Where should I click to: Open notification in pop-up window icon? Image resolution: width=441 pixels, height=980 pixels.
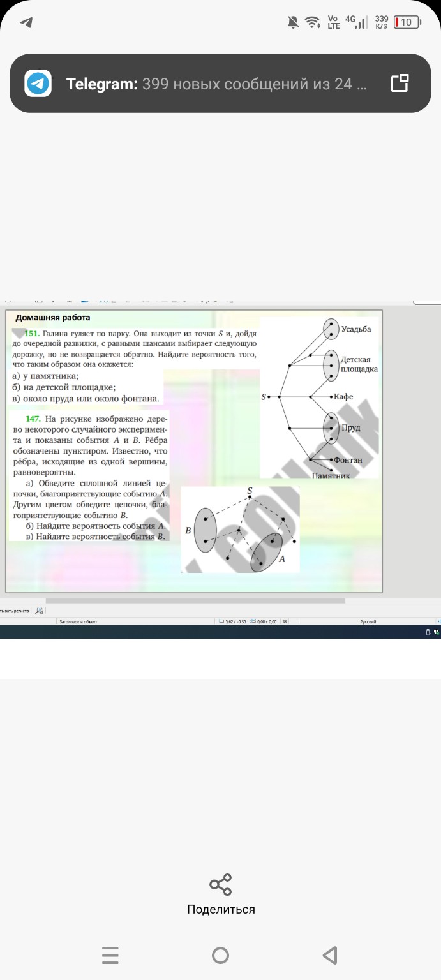tap(400, 84)
